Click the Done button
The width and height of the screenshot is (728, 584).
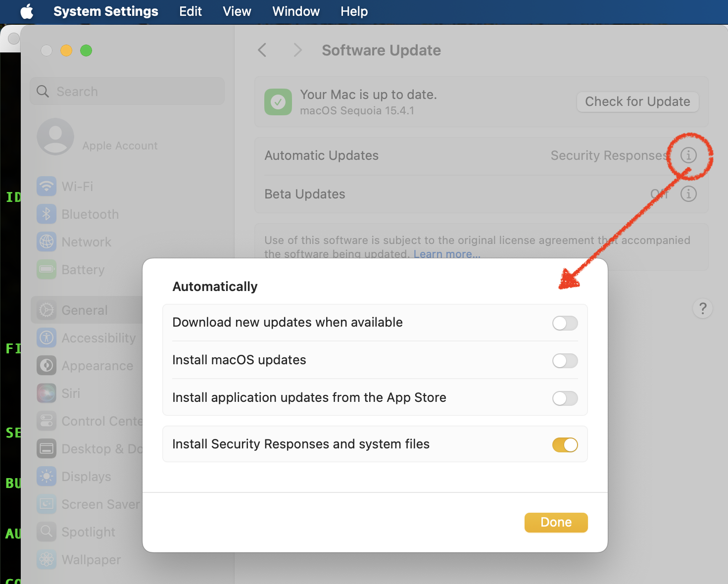(x=556, y=522)
